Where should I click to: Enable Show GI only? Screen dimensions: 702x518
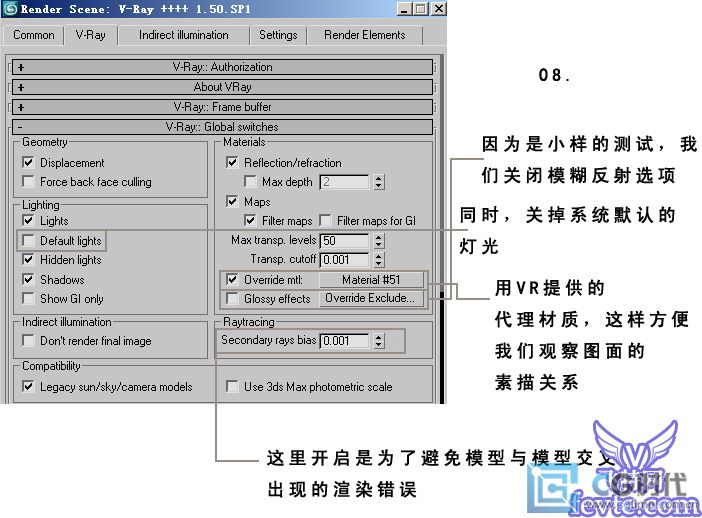pyautogui.click(x=28, y=299)
